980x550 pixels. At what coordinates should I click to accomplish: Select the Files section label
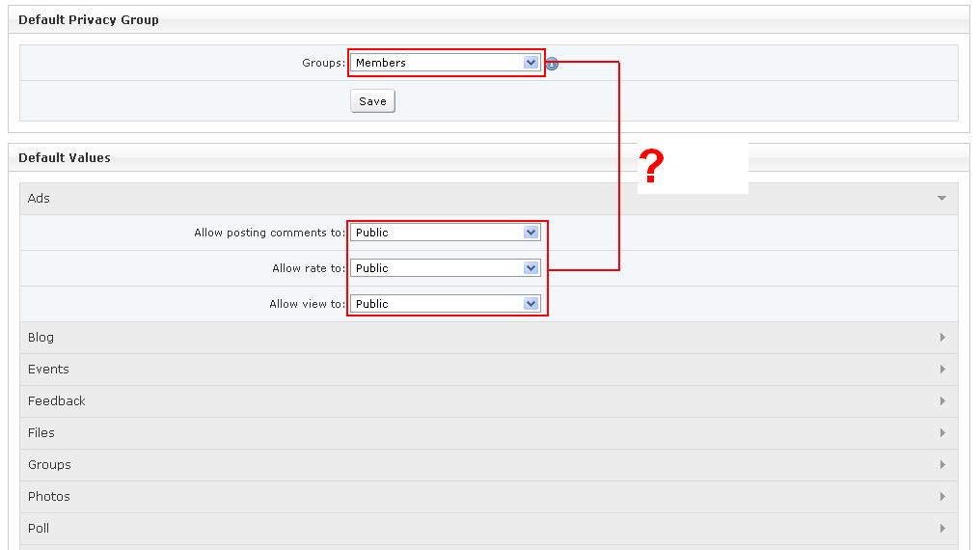click(41, 433)
